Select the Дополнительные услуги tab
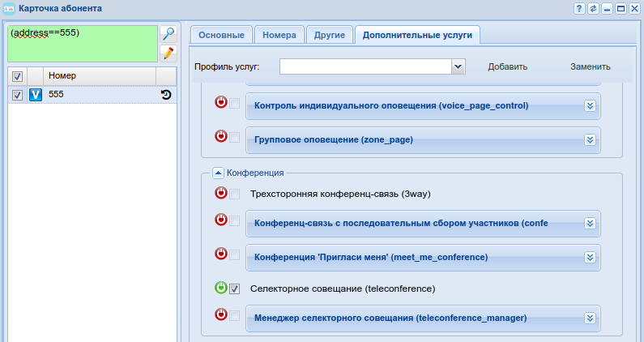Image resolution: width=644 pixels, height=342 pixels. (417, 35)
